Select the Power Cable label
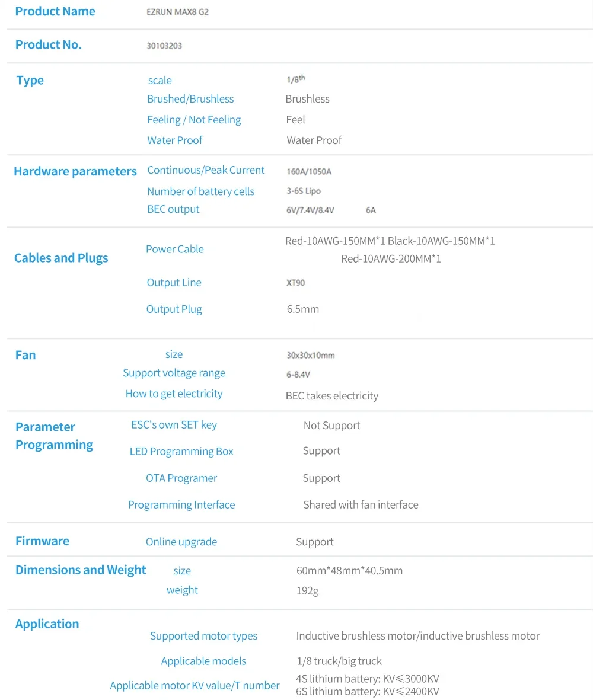 174,249
